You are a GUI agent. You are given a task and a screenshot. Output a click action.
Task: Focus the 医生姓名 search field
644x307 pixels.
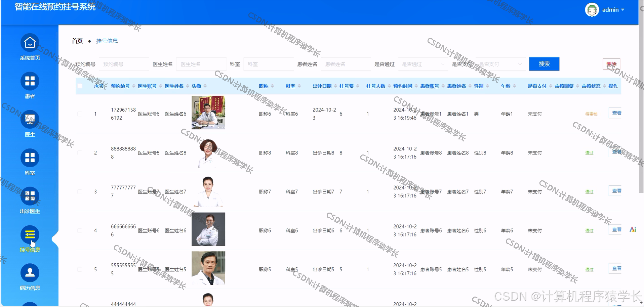[201, 64]
